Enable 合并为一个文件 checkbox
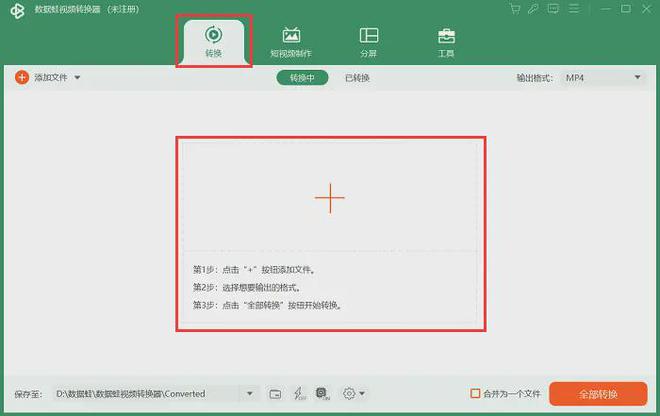Screen dimensions: 660x416 pyautogui.click(x=475, y=394)
